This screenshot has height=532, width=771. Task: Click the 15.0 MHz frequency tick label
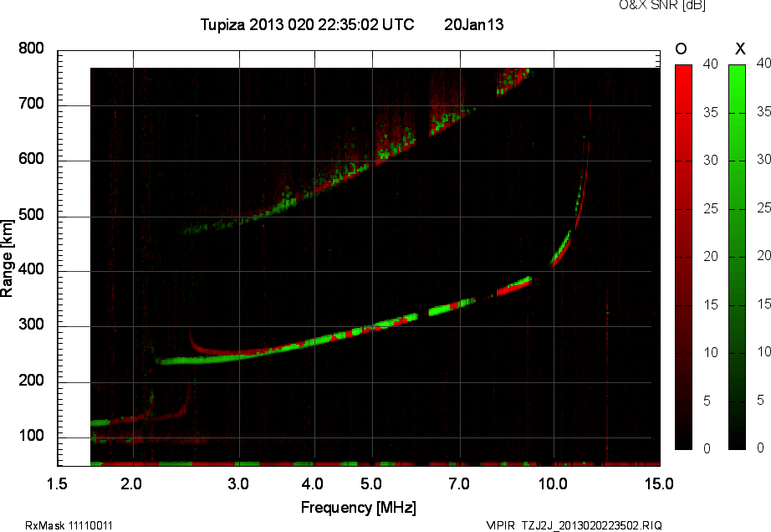pyautogui.click(x=659, y=483)
